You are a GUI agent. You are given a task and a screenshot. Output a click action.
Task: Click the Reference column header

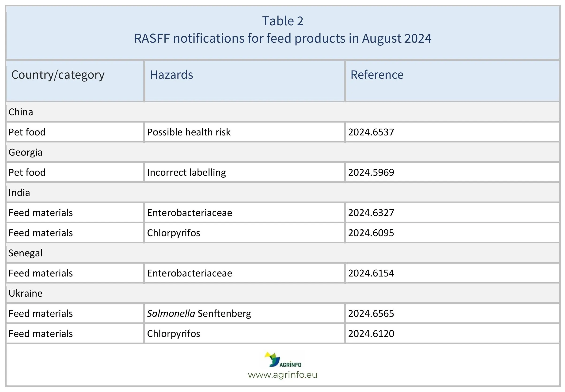pos(452,81)
